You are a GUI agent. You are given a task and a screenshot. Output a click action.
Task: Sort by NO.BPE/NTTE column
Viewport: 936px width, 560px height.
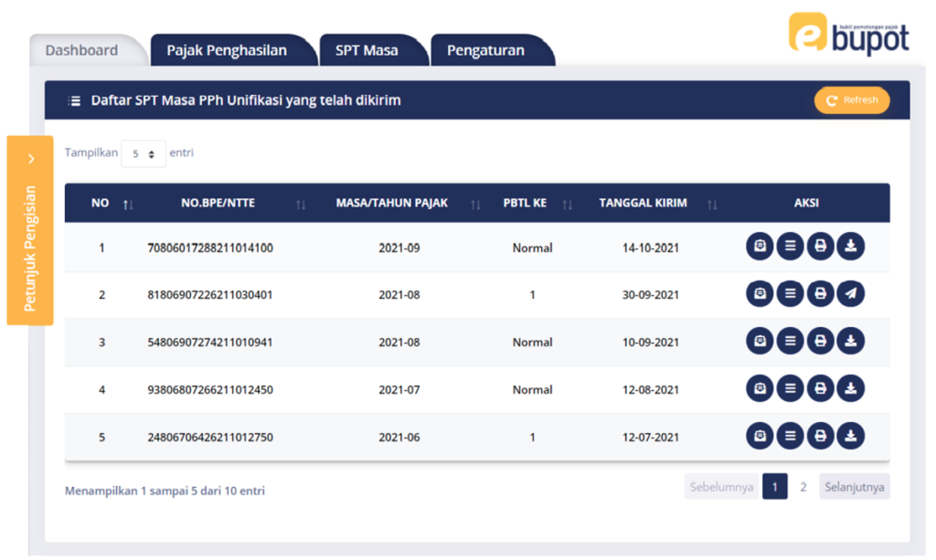pyautogui.click(x=301, y=204)
